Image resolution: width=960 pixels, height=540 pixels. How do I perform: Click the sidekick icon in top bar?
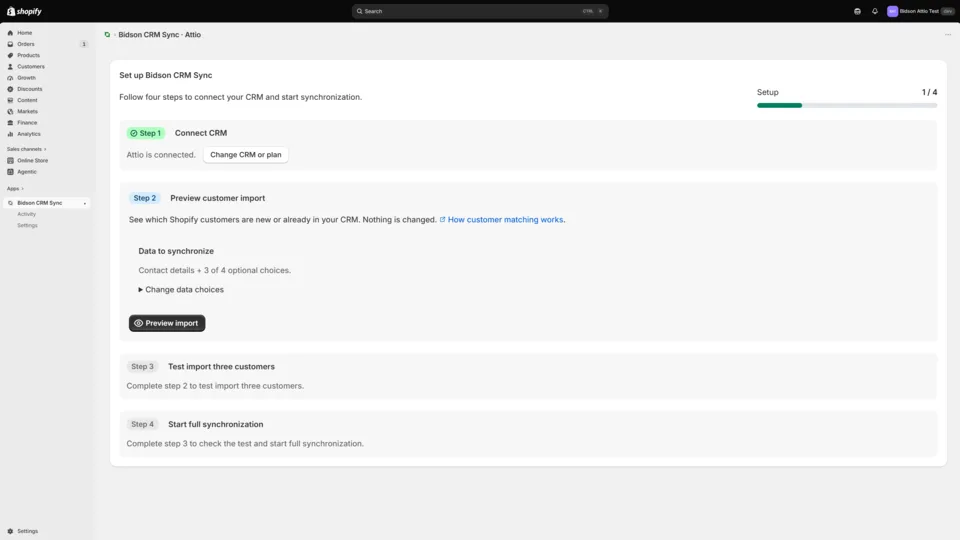point(857,11)
